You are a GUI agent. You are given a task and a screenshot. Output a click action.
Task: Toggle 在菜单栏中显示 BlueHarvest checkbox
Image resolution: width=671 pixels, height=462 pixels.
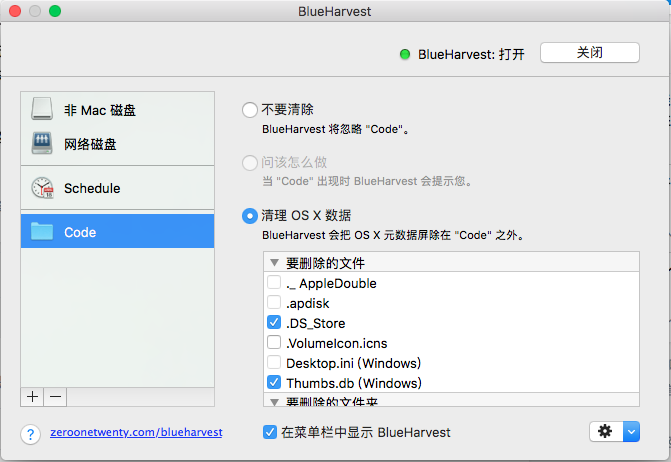tap(270, 432)
